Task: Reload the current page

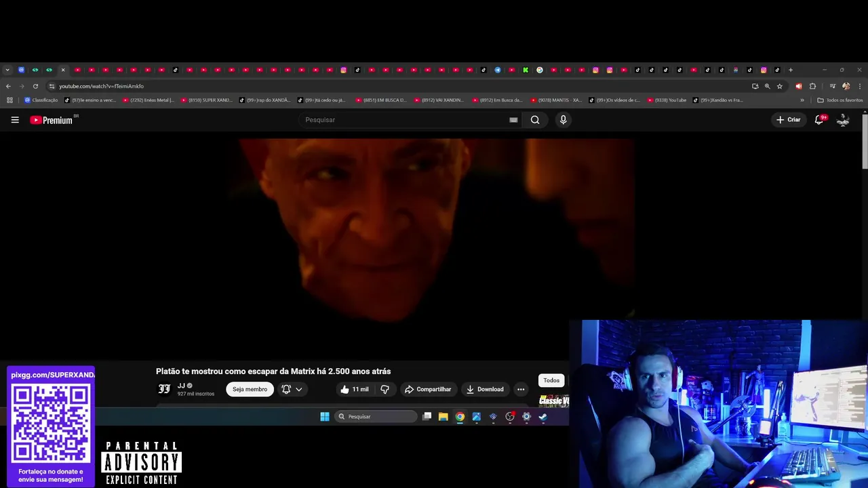Action: click(x=35, y=86)
